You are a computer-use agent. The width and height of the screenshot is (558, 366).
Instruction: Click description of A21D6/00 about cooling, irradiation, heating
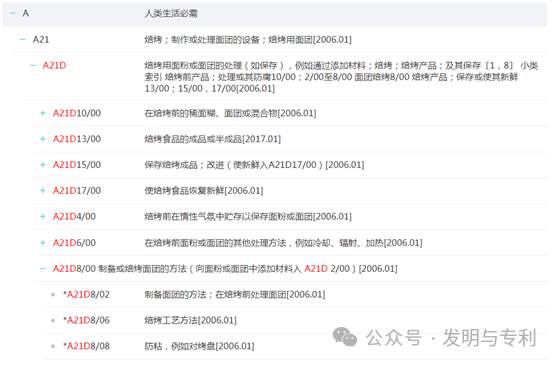click(x=283, y=243)
